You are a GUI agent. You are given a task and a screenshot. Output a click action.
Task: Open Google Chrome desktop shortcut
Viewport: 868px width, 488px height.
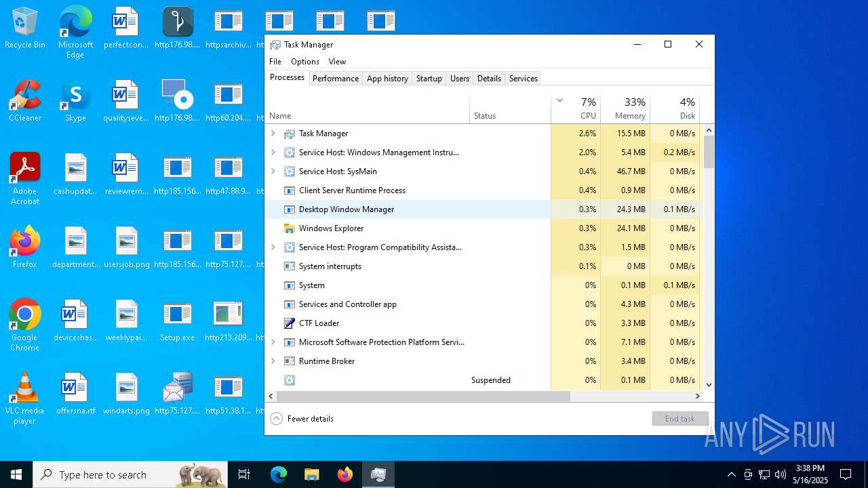pos(25,325)
